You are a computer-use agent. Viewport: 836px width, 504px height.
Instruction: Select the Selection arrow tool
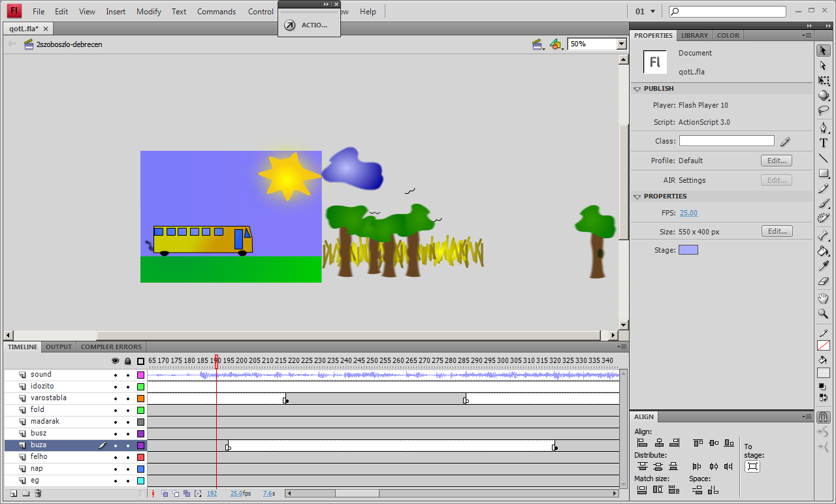(824, 50)
